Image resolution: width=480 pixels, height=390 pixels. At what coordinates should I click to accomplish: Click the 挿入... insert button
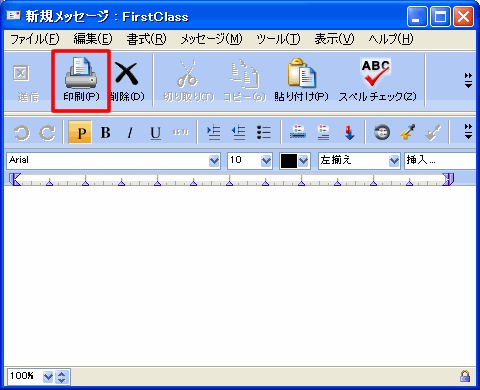pyautogui.click(x=440, y=161)
